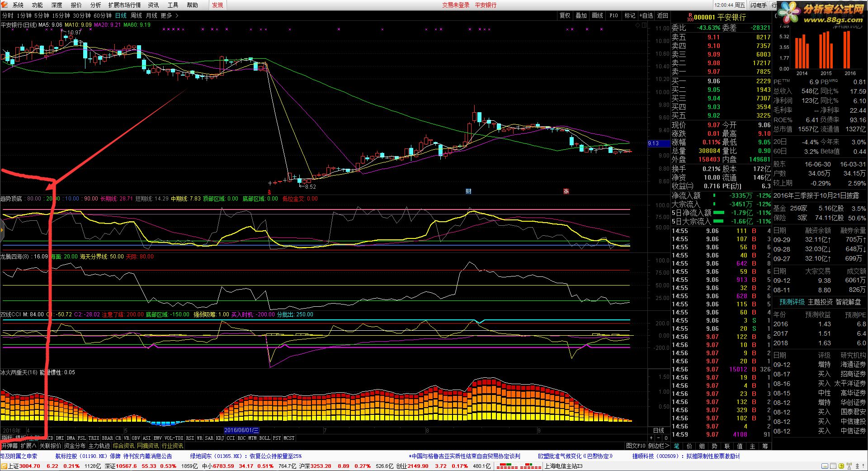Open the 系统 menu

coord(18,5)
